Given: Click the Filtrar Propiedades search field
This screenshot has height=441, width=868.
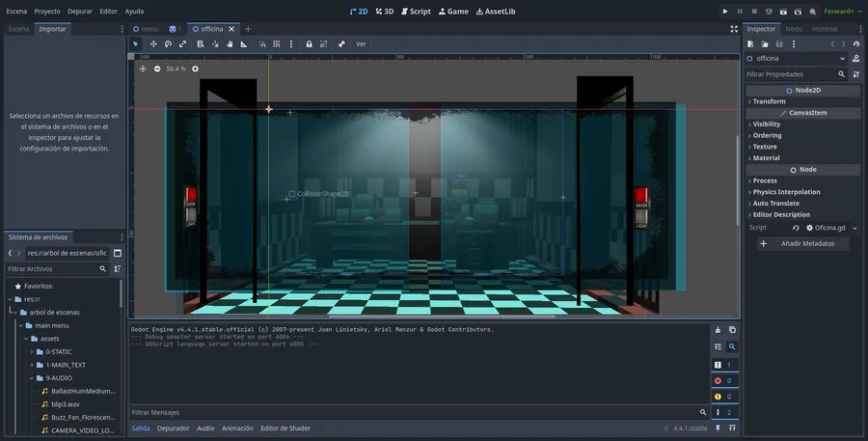Looking at the screenshot, I should tap(793, 74).
